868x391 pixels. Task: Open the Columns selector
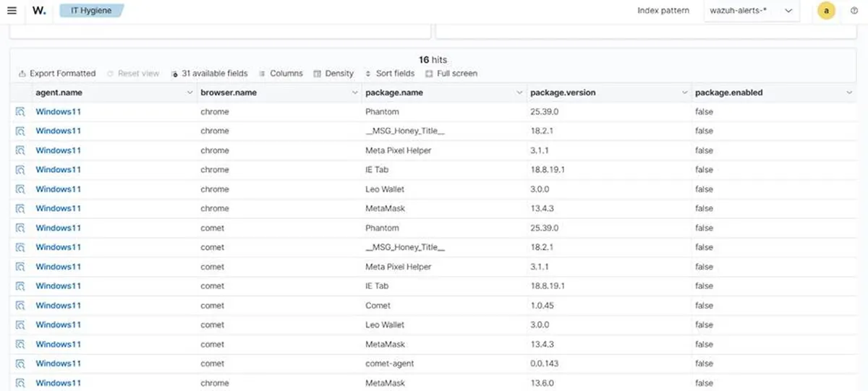(281, 73)
